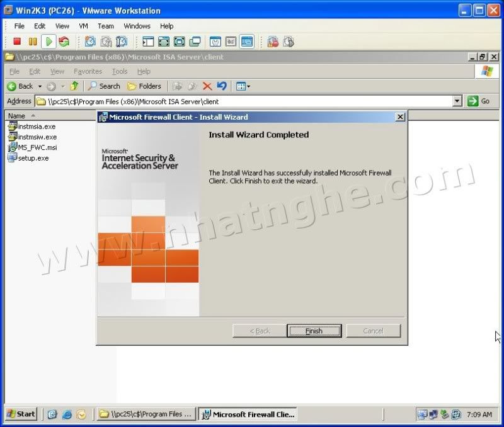Click the Explorer Search button
This screenshot has width=504, height=427.
104,86
